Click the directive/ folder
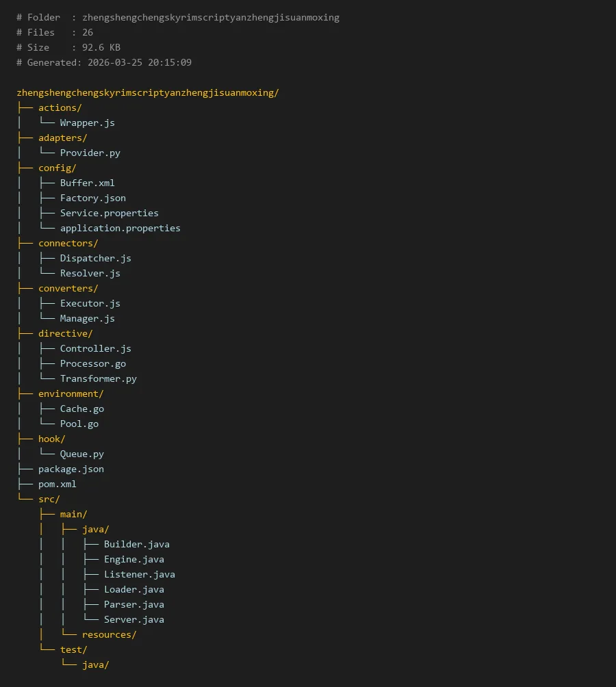Viewport: 616px width, 687px height. coord(65,333)
